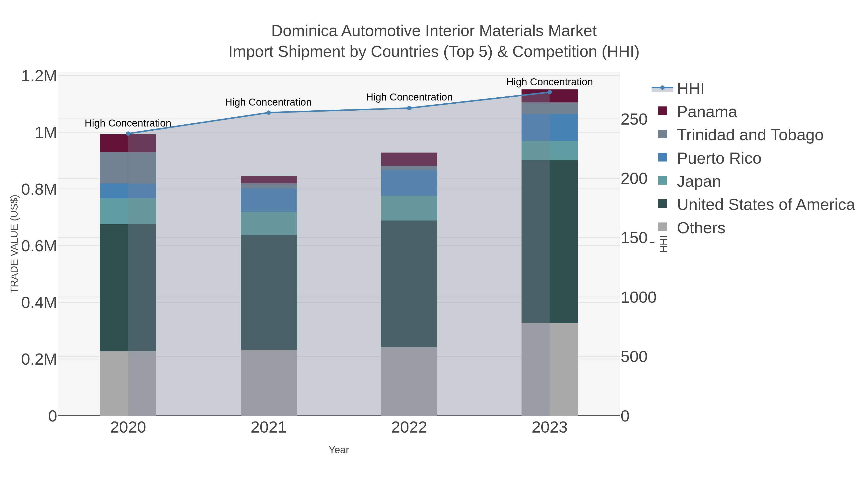868x488 pixels.
Task: Click the 2020 x-axis year label
Action: click(128, 428)
